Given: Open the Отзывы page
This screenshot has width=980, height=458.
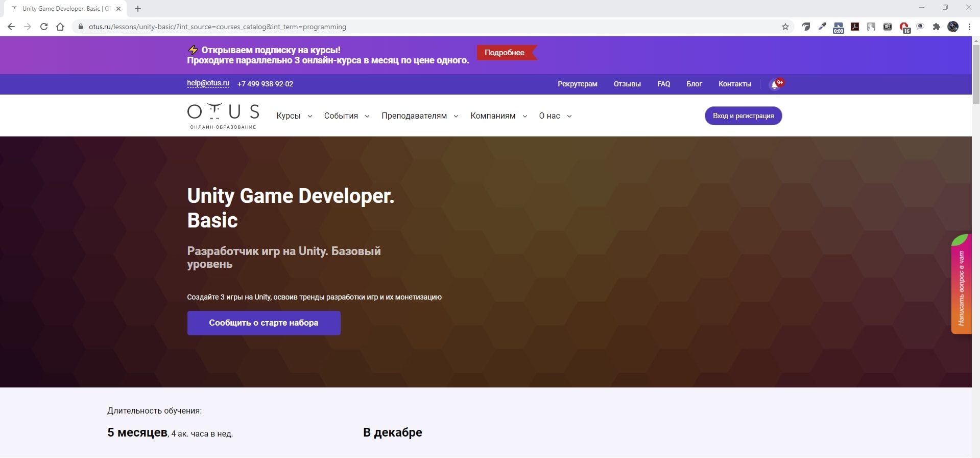Looking at the screenshot, I should point(627,84).
